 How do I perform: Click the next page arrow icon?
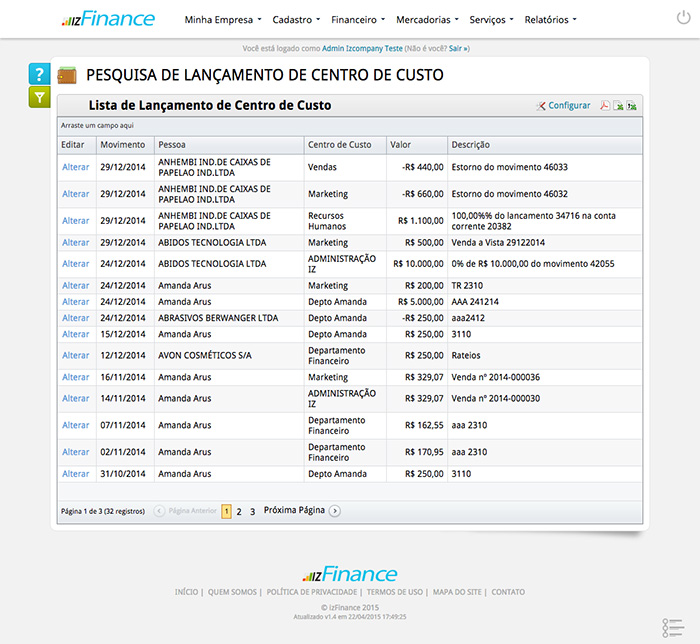[x=335, y=511]
